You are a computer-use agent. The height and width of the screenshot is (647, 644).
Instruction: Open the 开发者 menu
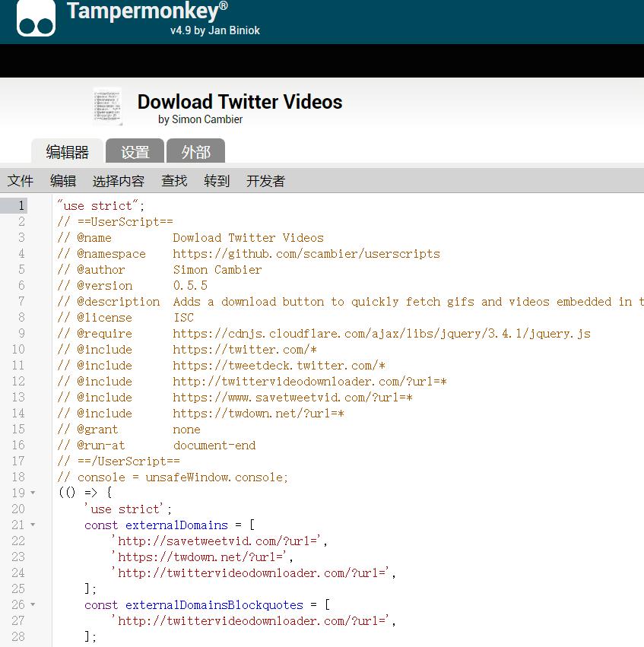click(x=265, y=181)
